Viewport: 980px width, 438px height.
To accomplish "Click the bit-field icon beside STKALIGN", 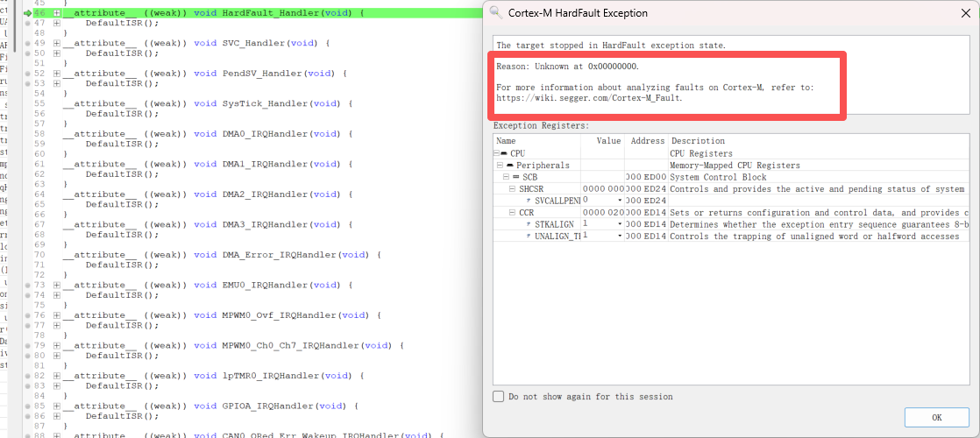I will (529, 224).
